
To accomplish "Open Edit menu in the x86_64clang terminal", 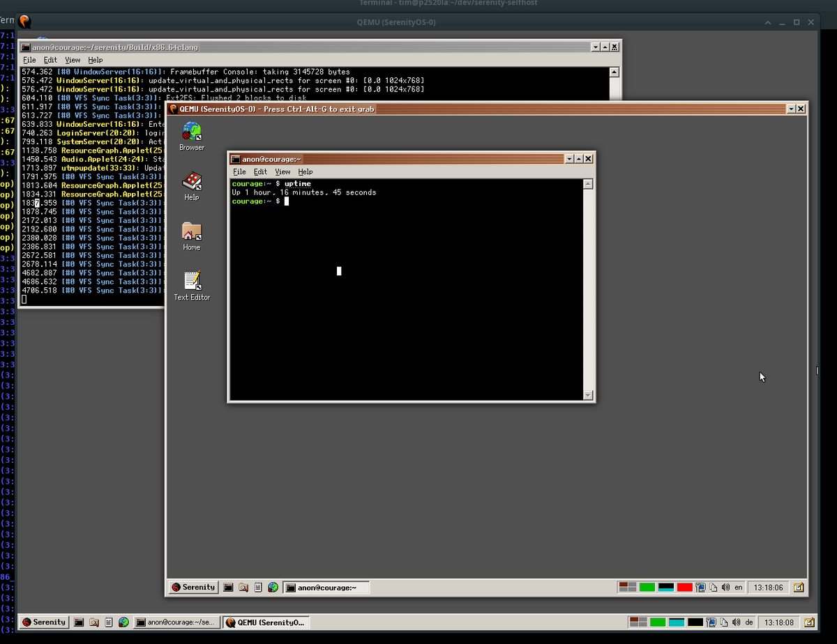I will 50,60.
